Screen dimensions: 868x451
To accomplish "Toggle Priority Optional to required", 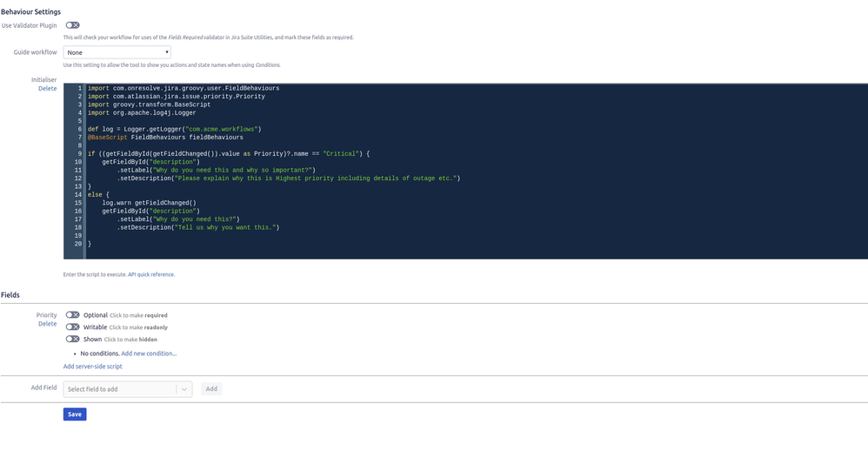I will point(72,314).
